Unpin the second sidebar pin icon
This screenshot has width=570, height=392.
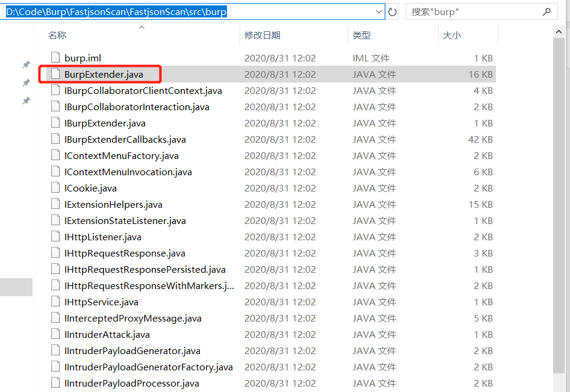(x=26, y=82)
